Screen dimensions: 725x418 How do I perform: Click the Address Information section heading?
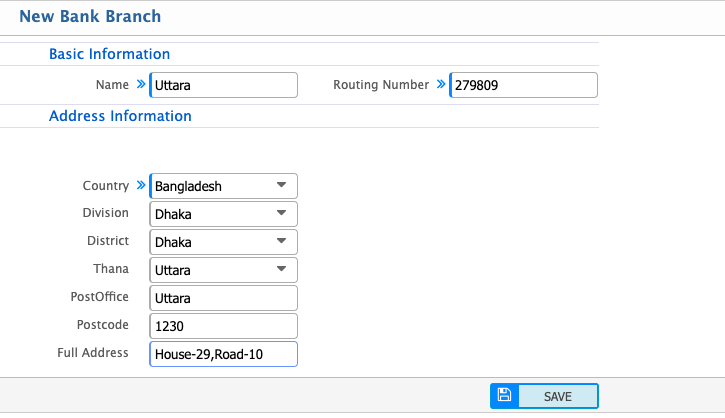click(x=120, y=116)
